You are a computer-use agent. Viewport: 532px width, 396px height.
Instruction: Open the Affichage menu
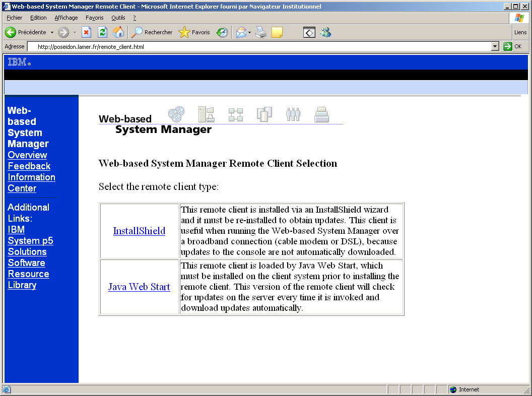point(66,18)
